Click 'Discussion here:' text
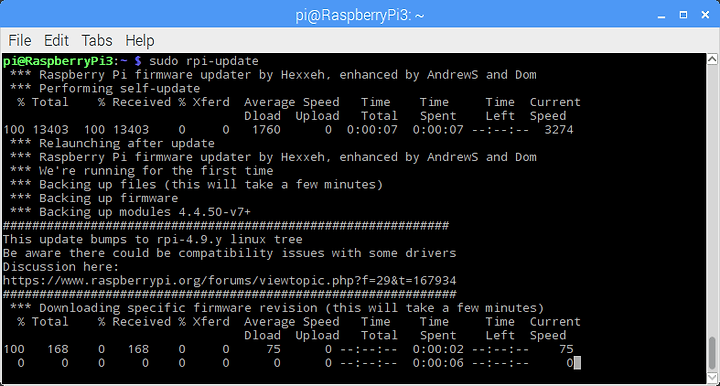 click(61, 267)
